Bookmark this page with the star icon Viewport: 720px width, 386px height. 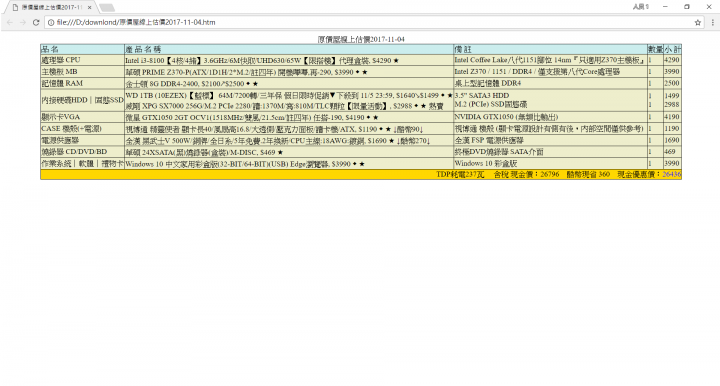click(x=698, y=22)
